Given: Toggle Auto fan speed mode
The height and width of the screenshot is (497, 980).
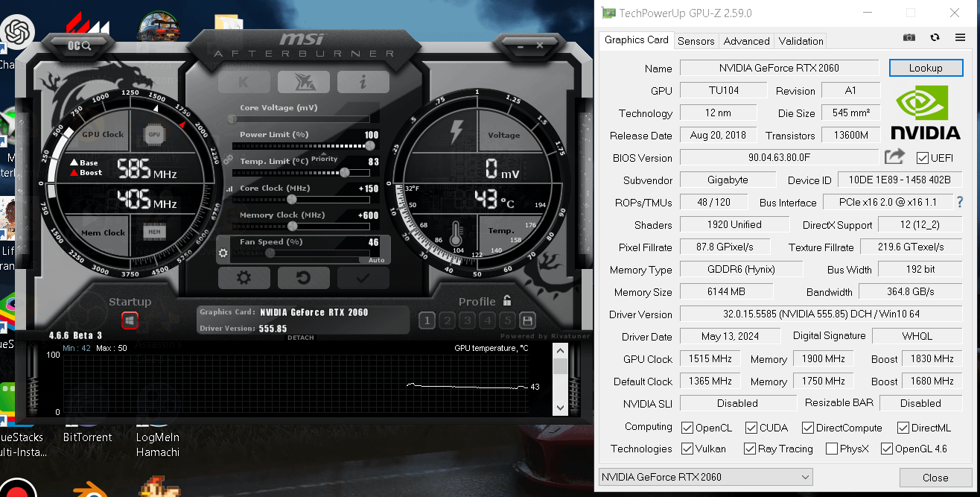Looking at the screenshot, I should pyautogui.click(x=376, y=260).
